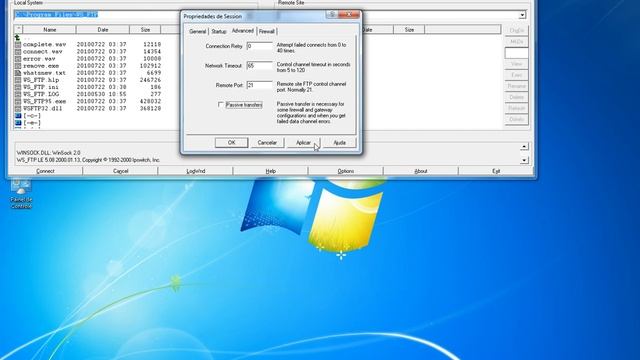Image resolution: width=640 pixels, height=360 pixels.
Task: Click the remote Delete button
Action: [516, 97]
